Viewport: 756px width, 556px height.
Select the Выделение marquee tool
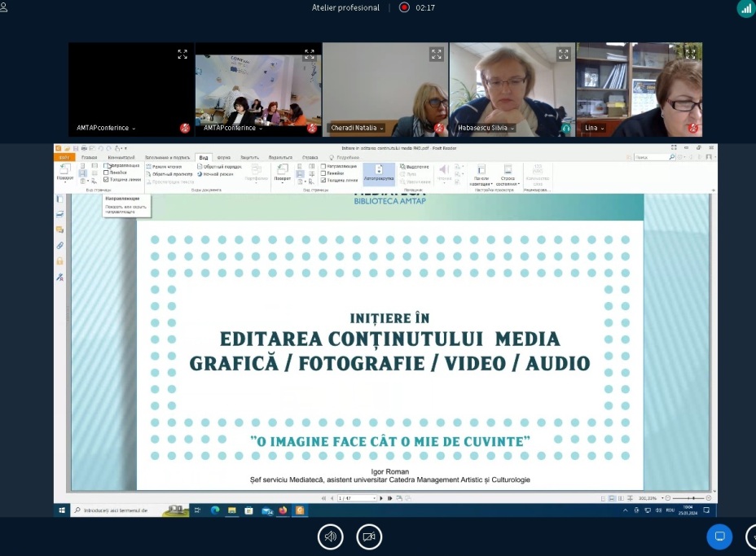click(x=414, y=167)
